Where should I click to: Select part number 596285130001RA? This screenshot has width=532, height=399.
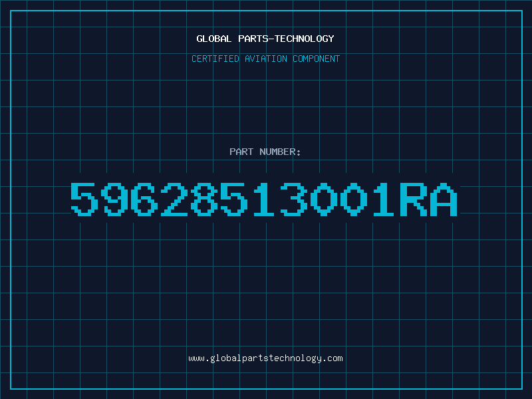pyautogui.click(x=264, y=199)
